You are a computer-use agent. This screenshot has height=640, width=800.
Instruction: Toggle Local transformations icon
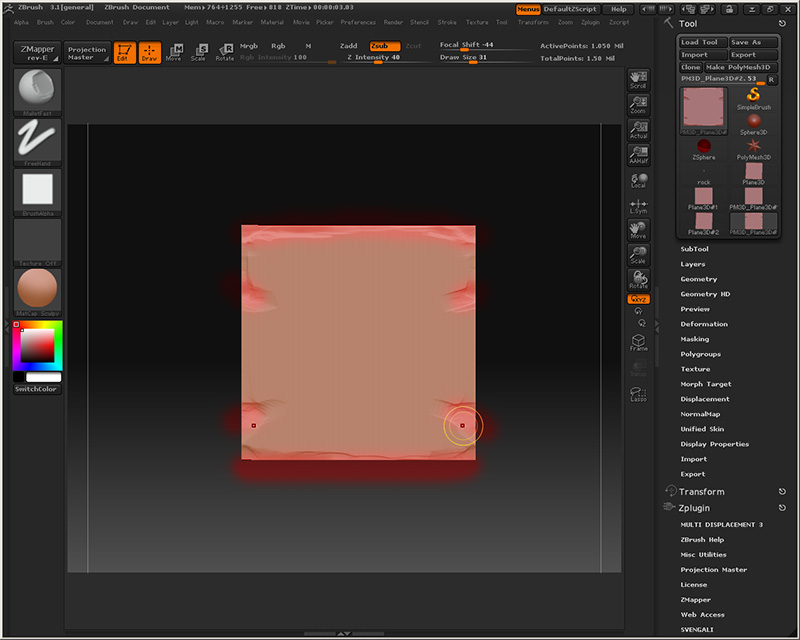click(638, 181)
